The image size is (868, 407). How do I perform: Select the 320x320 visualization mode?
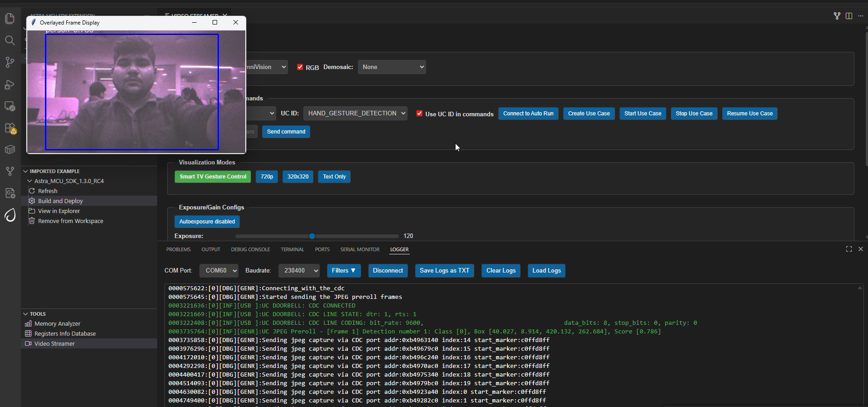pyautogui.click(x=298, y=177)
